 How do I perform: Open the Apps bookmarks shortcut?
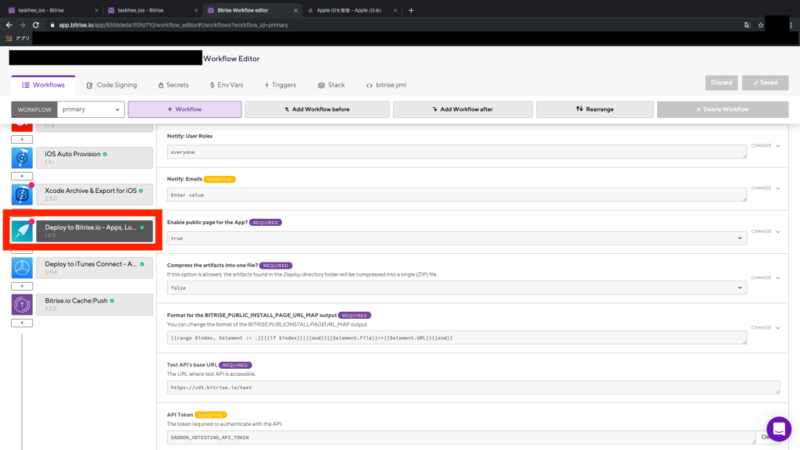pyautogui.click(x=18, y=38)
